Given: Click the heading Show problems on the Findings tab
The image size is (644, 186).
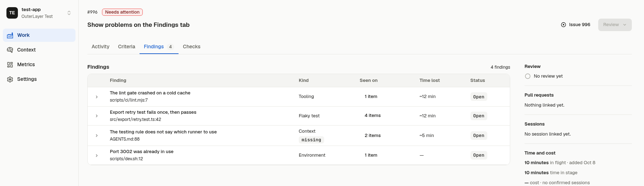Looking at the screenshot, I should (x=138, y=25).
